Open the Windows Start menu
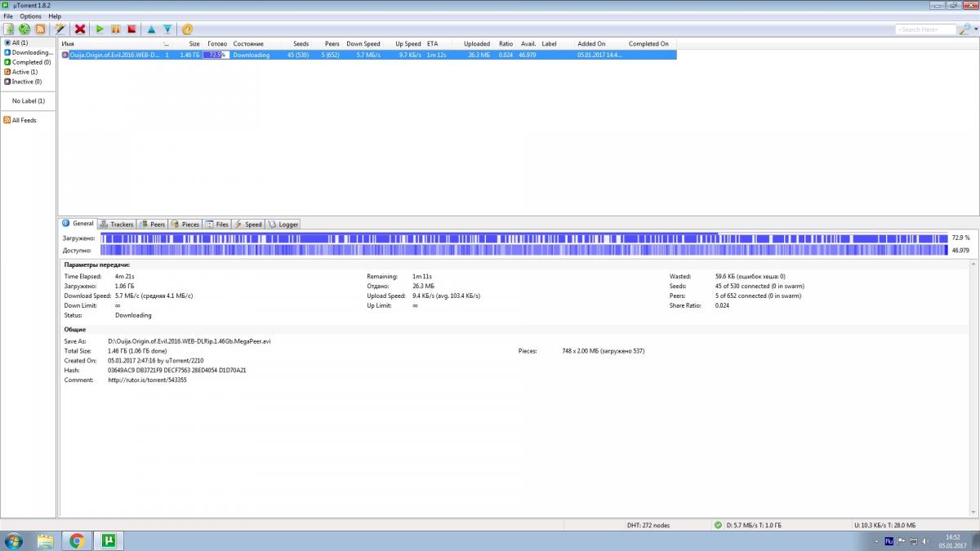The image size is (980, 551). click(x=14, y=541)
